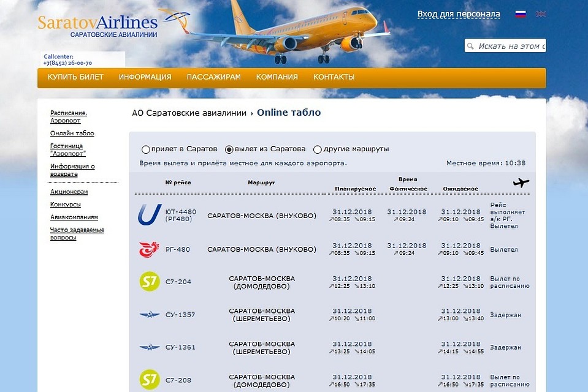Image resolution: width=588 pixels, height=392 pixels.
Task: Click Aeroflot logo for flight СУ-1361
Action: [150, 347]
